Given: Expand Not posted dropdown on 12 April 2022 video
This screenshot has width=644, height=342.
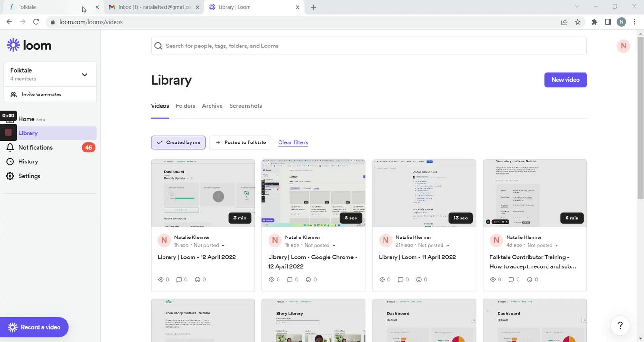Looking at the screenshot, I should click(210, 245).
